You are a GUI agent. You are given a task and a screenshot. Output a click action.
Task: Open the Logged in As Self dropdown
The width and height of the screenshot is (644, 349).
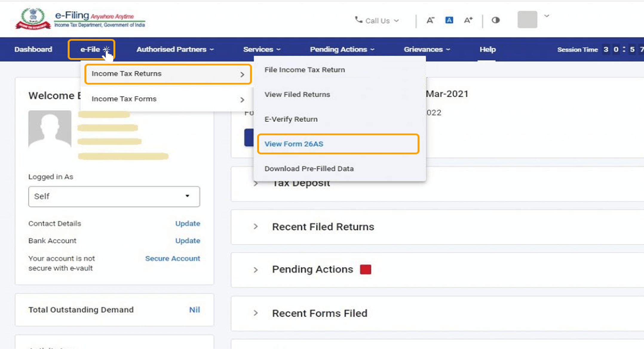coord(114,196)
